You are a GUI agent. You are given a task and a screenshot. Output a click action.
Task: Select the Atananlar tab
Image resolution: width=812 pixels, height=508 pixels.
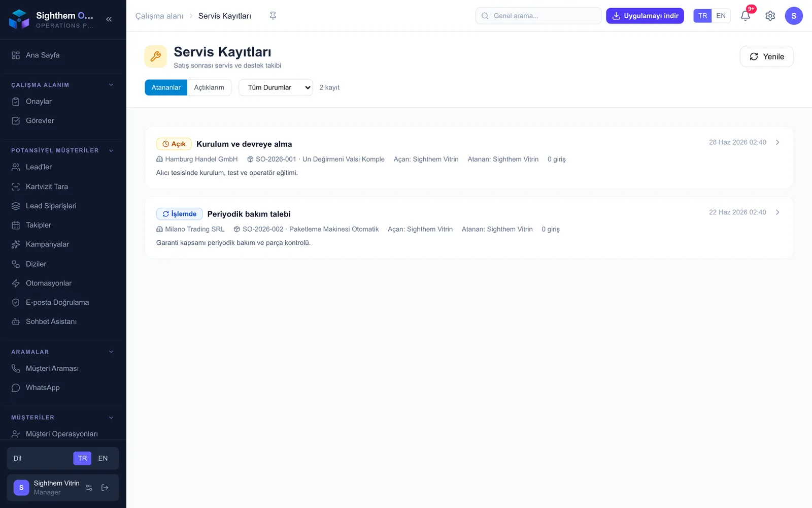click(x=166, y=87)
